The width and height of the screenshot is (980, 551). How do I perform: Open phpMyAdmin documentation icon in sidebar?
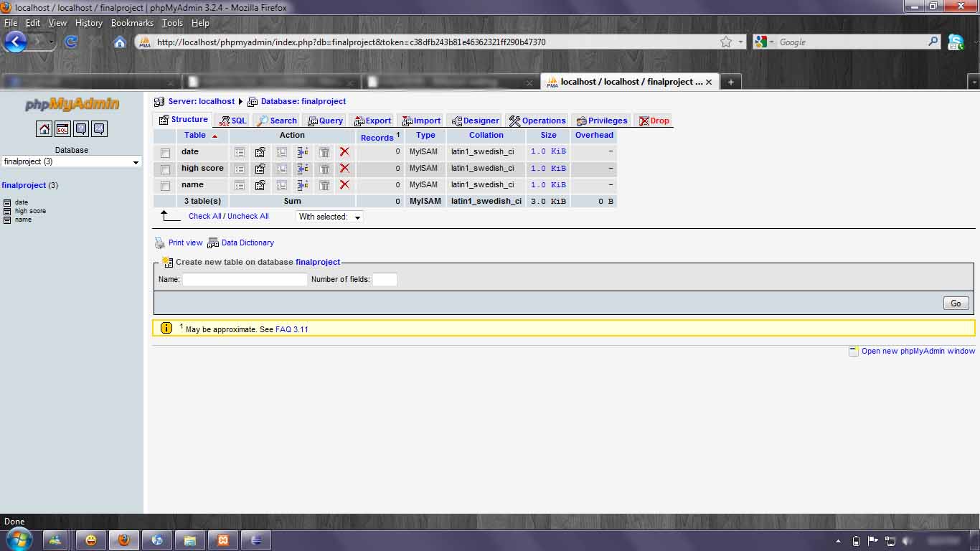(x=81, y=129)
